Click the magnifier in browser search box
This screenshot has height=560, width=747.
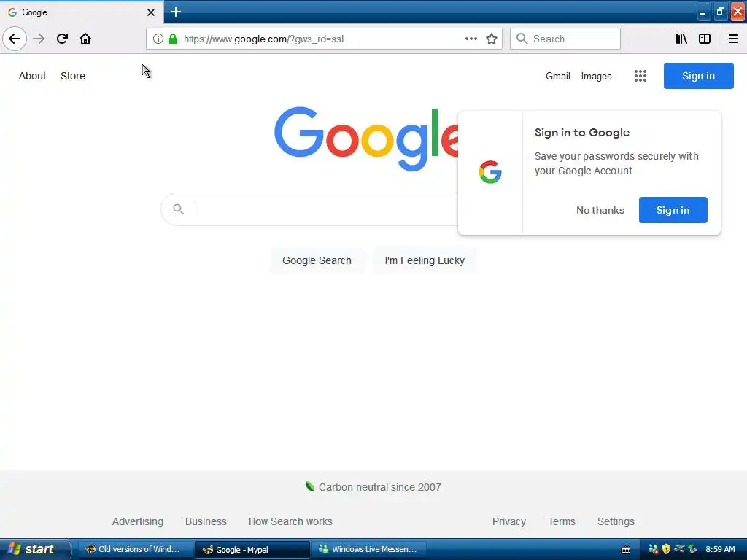pos(522,39)
